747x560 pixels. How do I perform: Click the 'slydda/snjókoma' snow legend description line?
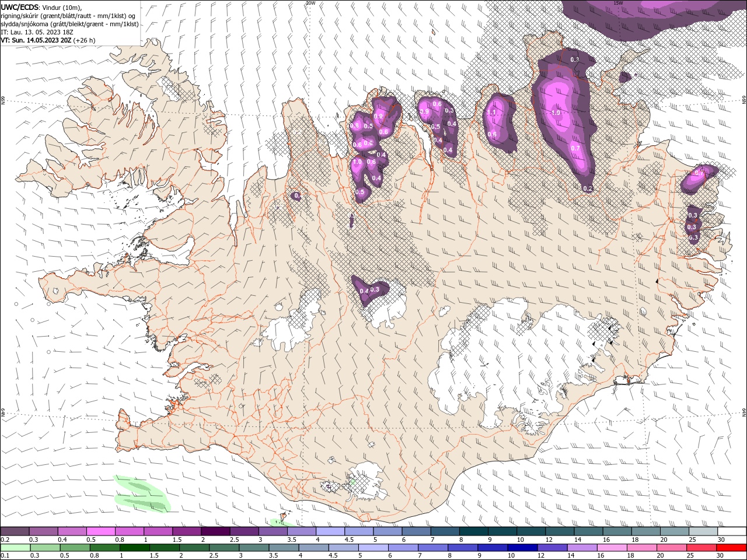click(x=69, y=24)
